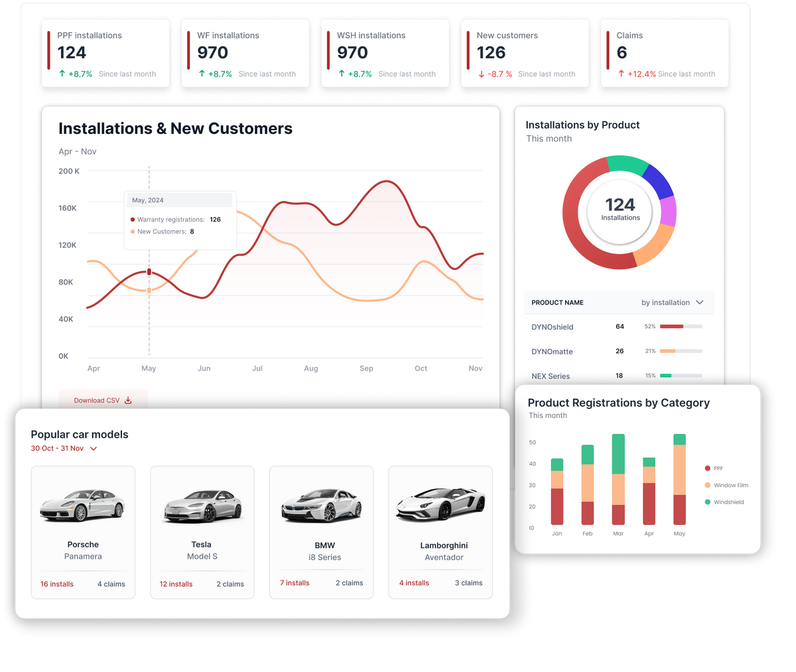Click the green up arrow under WSH installations
The width and height of the screenshot is (796, 672).
click(x=342, y=74)
